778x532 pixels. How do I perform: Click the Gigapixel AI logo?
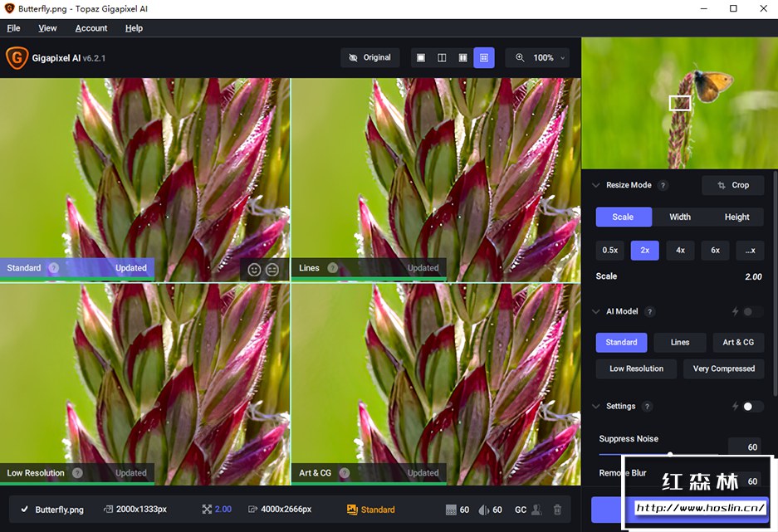[x=17, y=58]
